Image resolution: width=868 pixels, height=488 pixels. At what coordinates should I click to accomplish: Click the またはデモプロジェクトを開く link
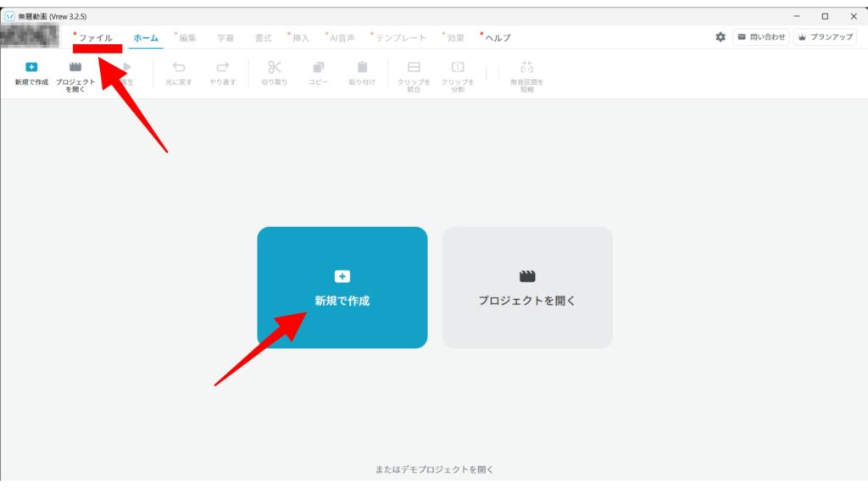[434, 469]
